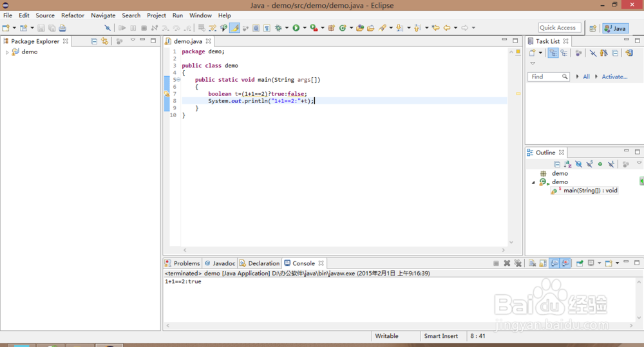The height and width of the screenshot is (347, 644).
Task: Open the Run button dropdown arrow
Action: click(305, 28)
